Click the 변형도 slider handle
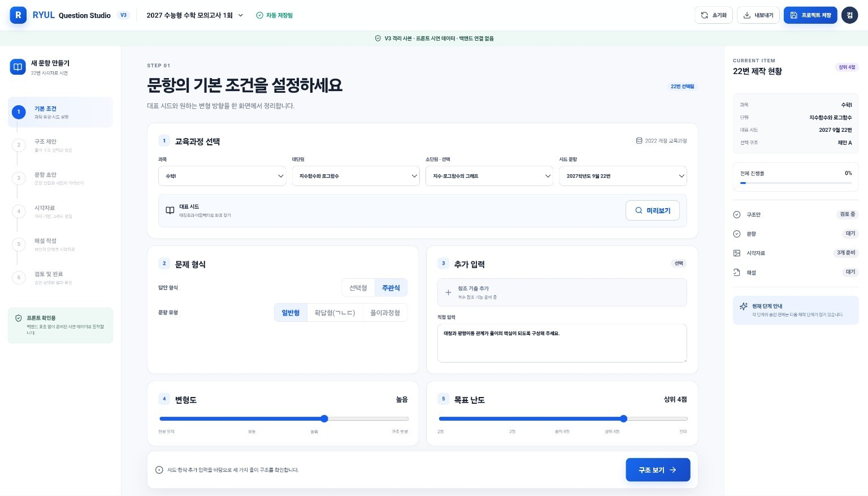This screenshot has height=496, width=868. click(324, 419)
